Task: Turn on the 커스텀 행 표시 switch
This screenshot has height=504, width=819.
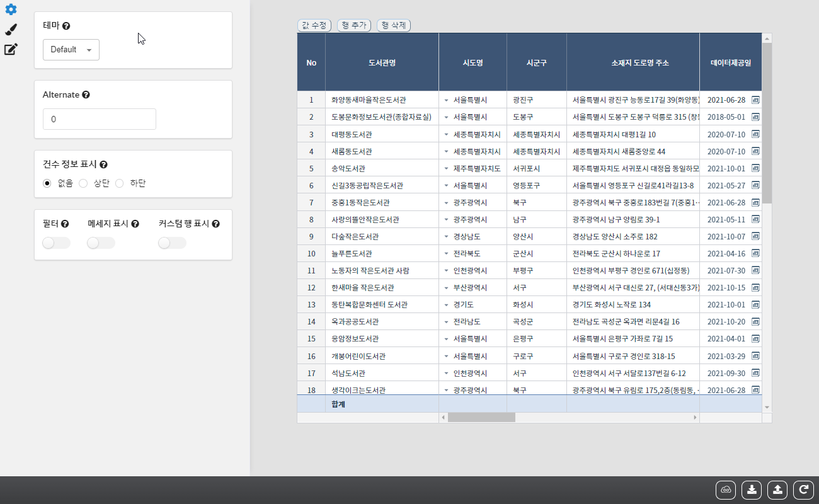Action: [172, 243]
